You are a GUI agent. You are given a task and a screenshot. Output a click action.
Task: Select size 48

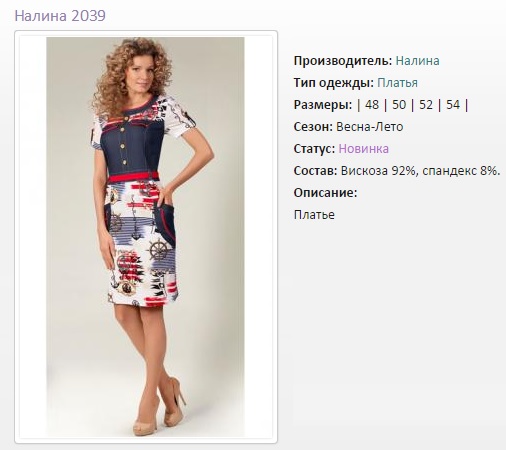[x=372, y=105]
